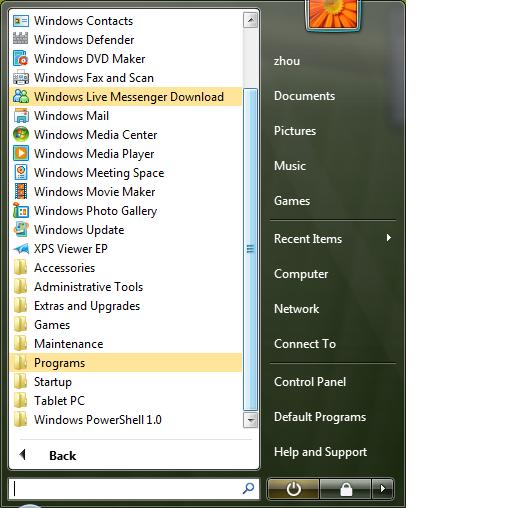Screen dimensions: 512x508
Task: Click the Windows PowerShell 1.0 folder icon
Action: pos(21,419)
